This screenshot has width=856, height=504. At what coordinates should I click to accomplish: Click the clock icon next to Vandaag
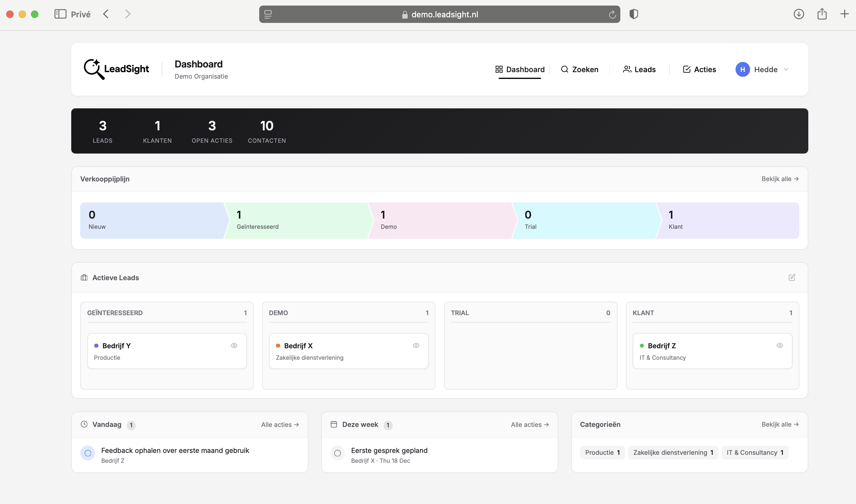84,424
